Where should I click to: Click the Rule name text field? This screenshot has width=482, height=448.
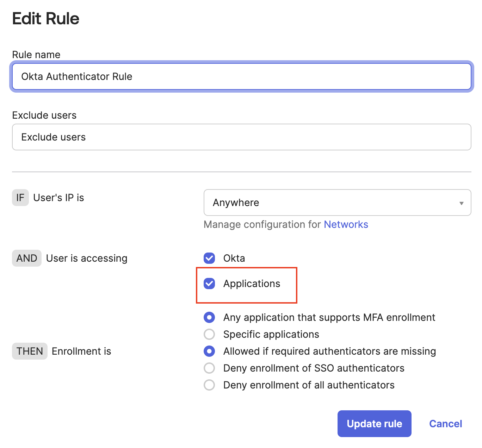point(241,76)
